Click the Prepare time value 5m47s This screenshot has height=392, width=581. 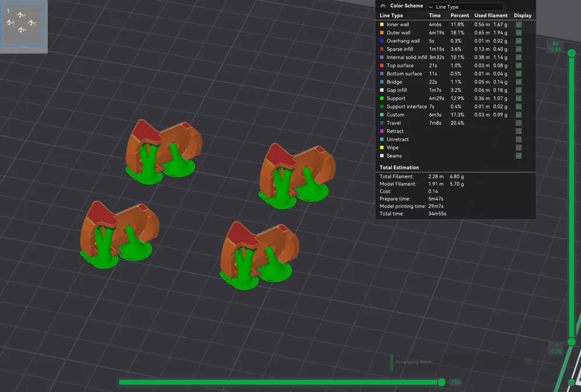pos(436,199)
